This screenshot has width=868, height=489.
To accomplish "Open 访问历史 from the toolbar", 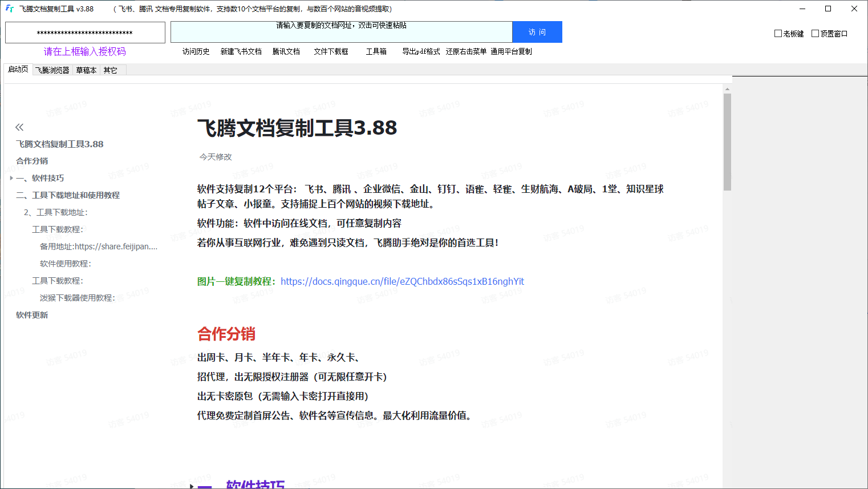I will coord(196,51).
